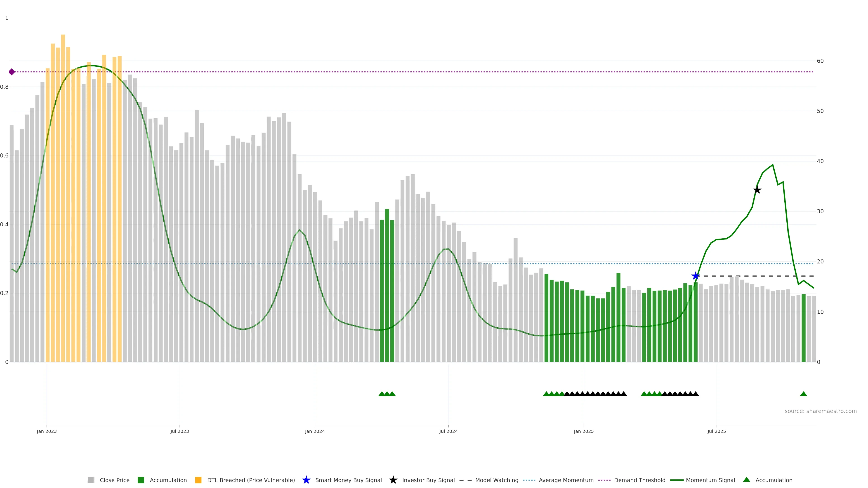Click the Jul 2025 axis label
The image size is (868, 488).
(x=716, y=431)
